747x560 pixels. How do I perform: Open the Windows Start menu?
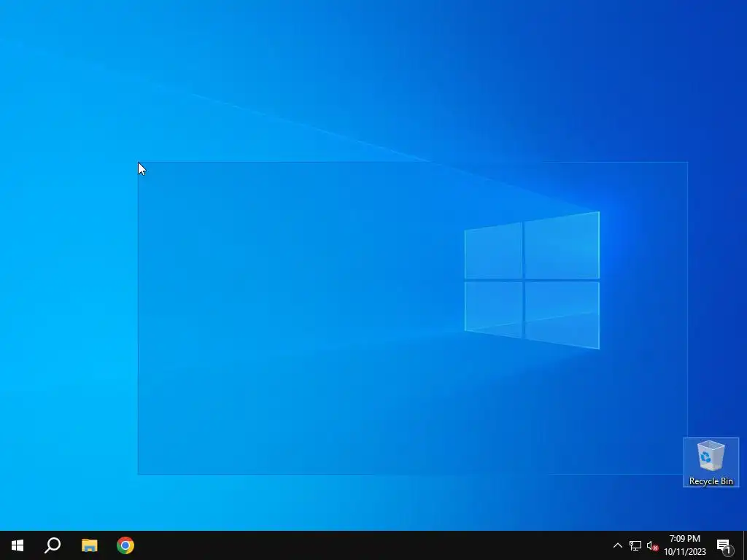click(18, 545)
